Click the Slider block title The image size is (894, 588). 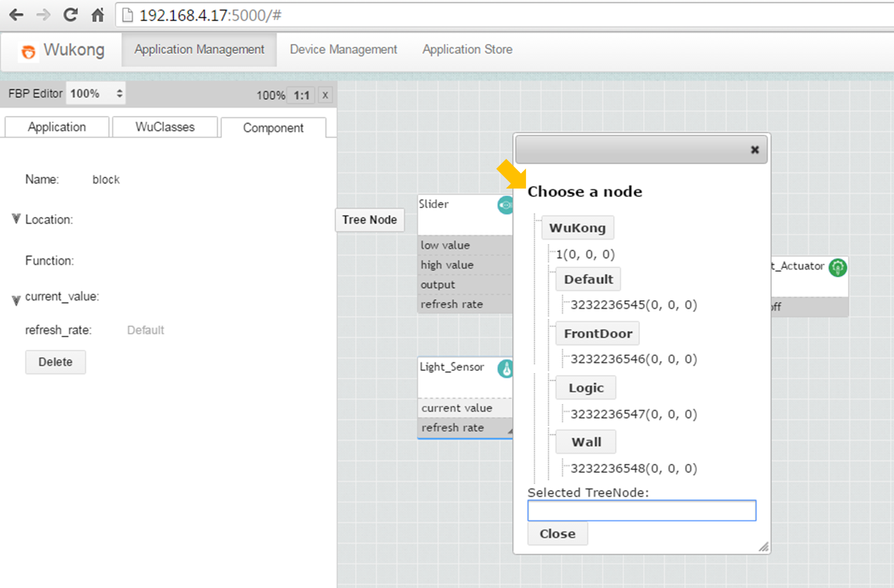[434, 204]
